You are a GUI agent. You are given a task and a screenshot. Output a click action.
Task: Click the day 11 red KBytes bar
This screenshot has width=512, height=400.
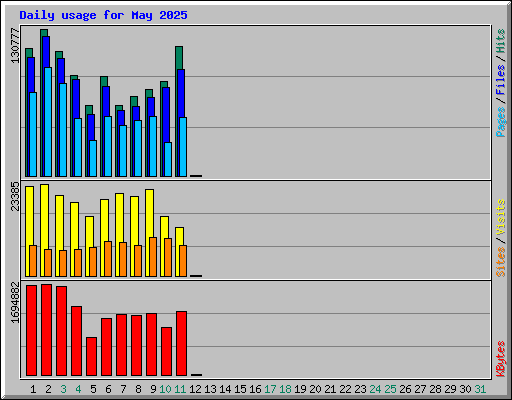click(181, 343)
